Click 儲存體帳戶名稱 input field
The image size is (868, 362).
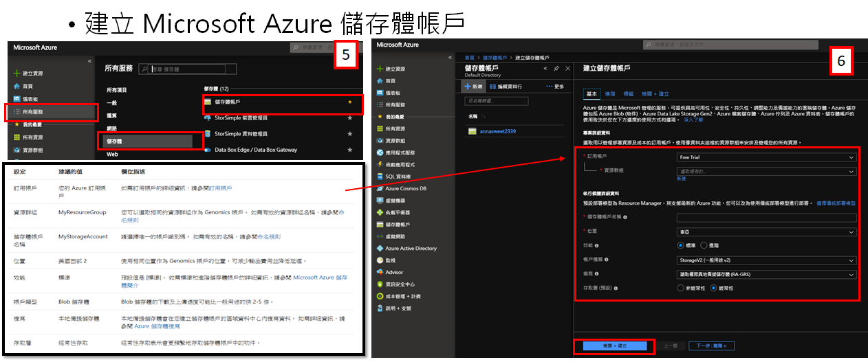[766, 217]
